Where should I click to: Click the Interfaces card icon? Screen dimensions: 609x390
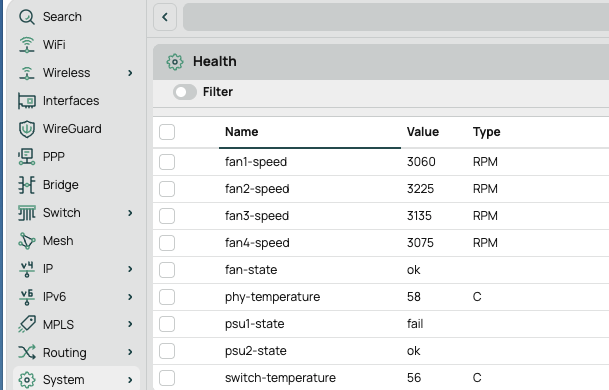pos(27,101)
